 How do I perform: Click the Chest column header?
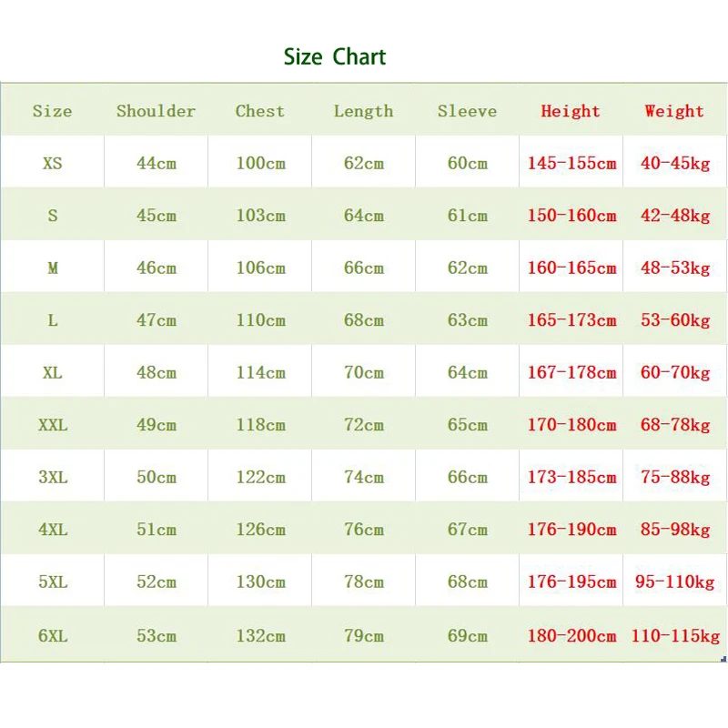click(x=260, y=111)
